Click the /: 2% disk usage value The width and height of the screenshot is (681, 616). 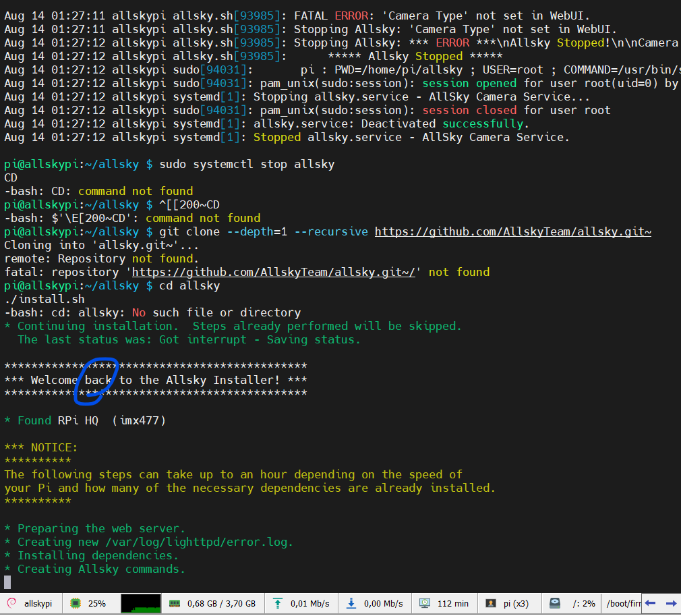(x=584, y=604)
